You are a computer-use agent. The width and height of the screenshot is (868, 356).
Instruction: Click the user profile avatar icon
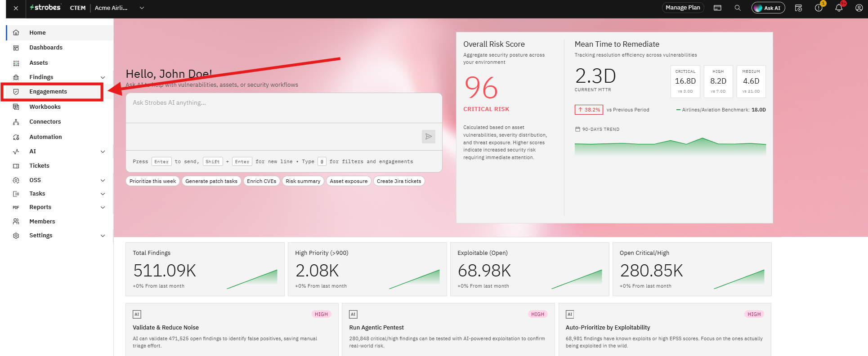[859, 8]
